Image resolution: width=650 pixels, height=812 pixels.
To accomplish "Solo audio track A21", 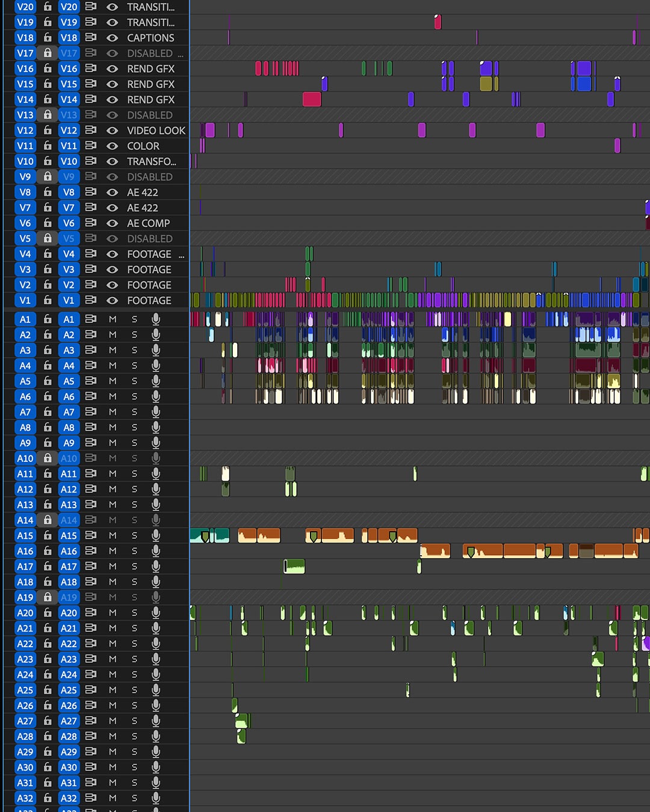I will (134, 628).
